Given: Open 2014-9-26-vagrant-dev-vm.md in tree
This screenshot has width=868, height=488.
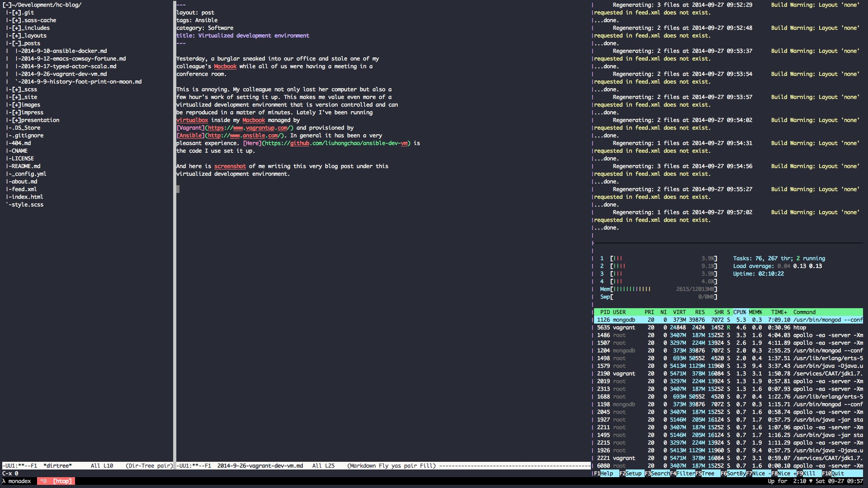Looking at the screenshot, I should pyautogui.click(x=64, y=74).
